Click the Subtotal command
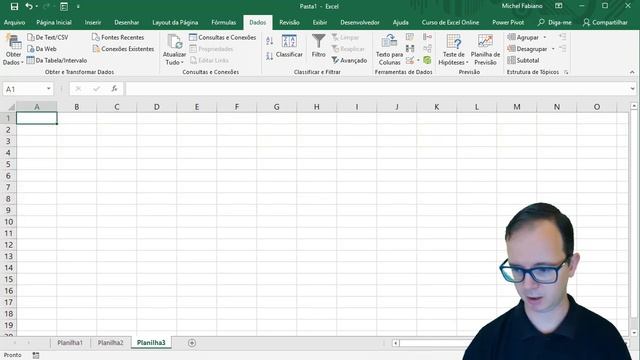The height and width of the screenshot is (360, 640). (523, 60)
